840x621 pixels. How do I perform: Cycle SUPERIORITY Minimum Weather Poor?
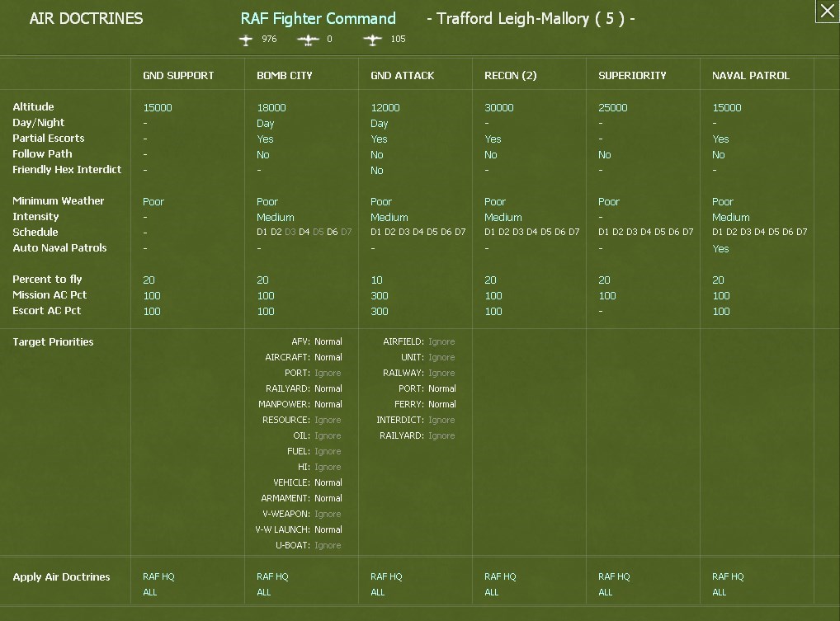(x=609, y=202)
